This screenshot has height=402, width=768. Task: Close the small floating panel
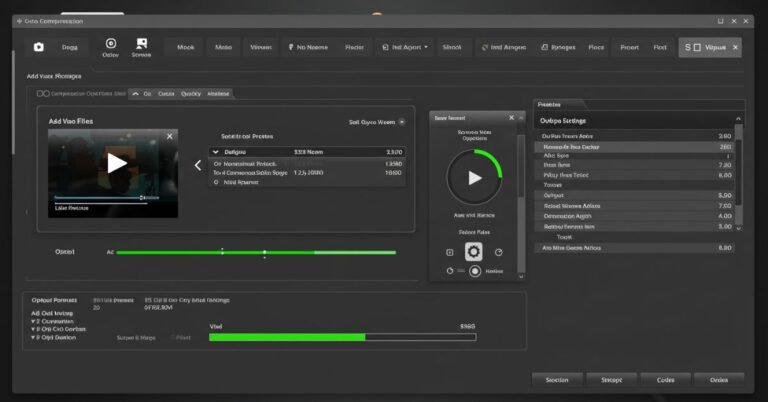(511, 118)
